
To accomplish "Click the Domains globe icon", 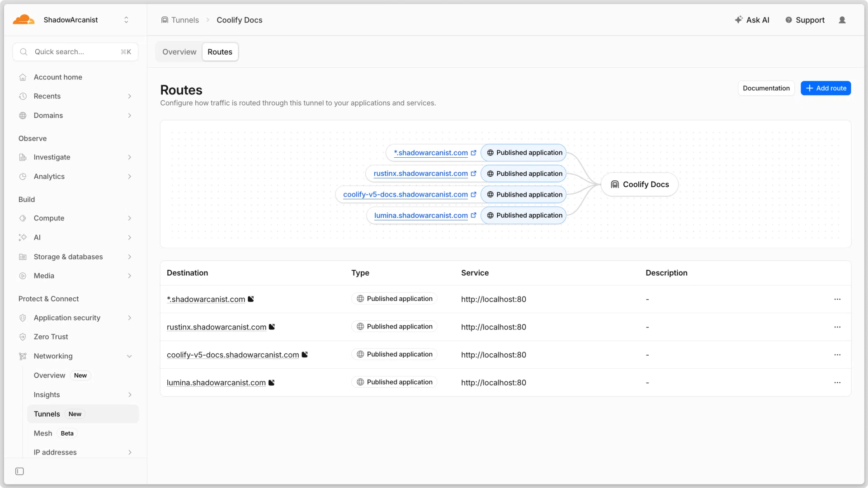I will tap(23, 116).
